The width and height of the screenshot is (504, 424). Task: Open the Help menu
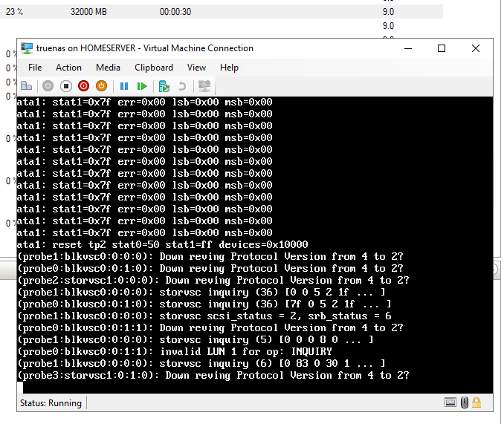pyautogui.click(x=229, y=68)
